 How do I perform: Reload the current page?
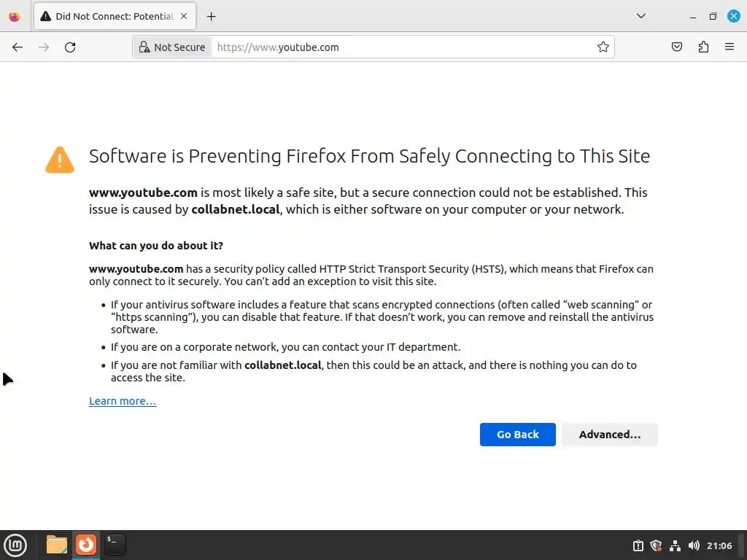coord(70,47)
